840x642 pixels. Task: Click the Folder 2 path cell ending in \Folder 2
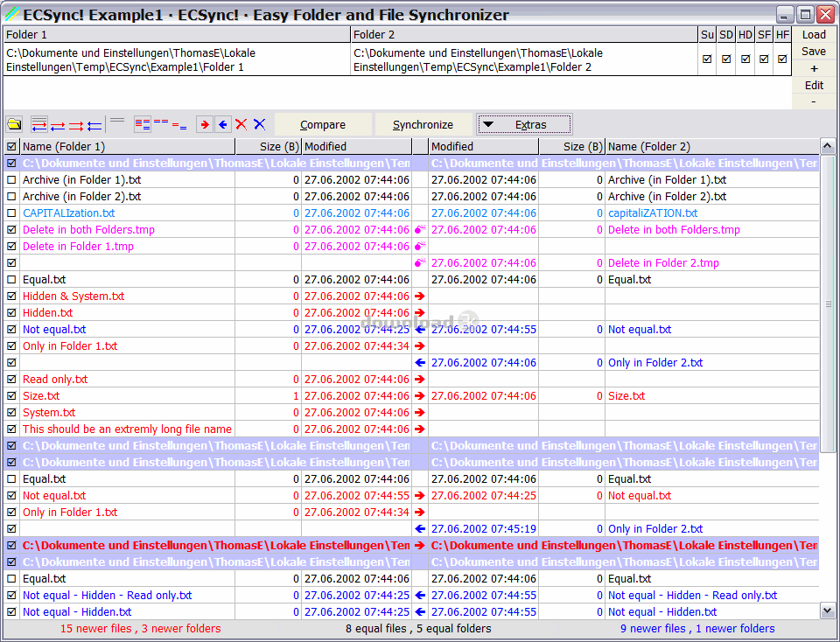pos(524,60)
